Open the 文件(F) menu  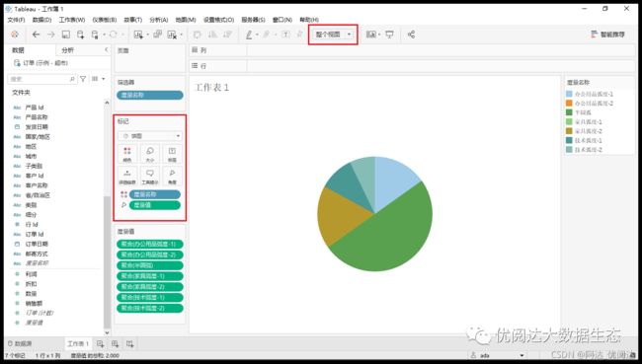click(x=16, y=20)
